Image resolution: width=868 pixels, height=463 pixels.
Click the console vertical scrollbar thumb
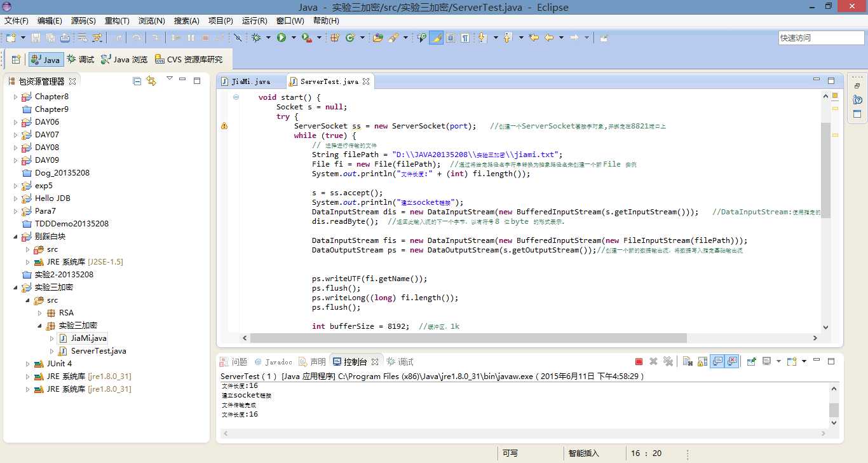click(x=834, y=410)
